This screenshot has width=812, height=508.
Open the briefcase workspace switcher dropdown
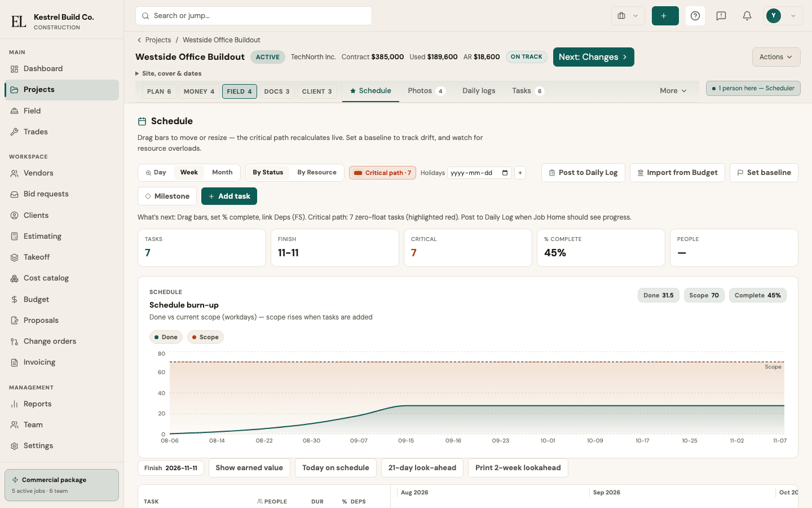(628, 16)
